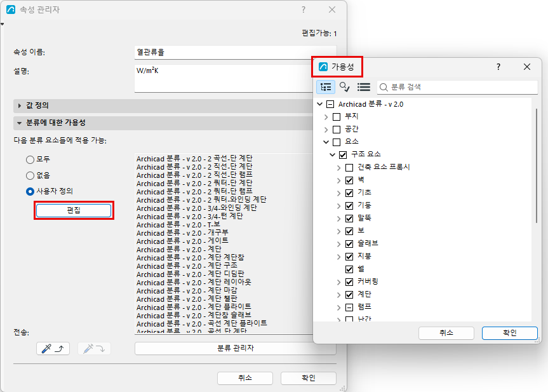This screenshot has height=392, width=548.
Task: Select the 'Archicad 분류 - v 2.0 - T-보' list entry
Action: (178, 224)
